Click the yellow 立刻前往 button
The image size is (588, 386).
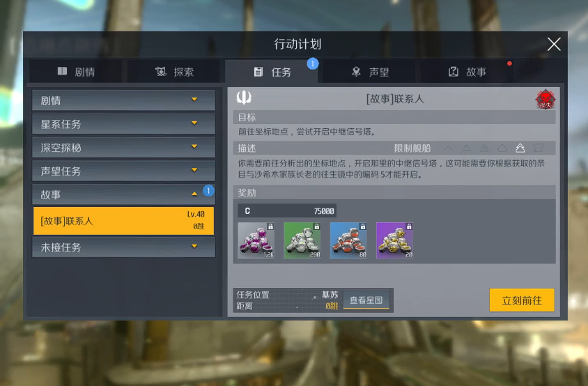(522, 300)
